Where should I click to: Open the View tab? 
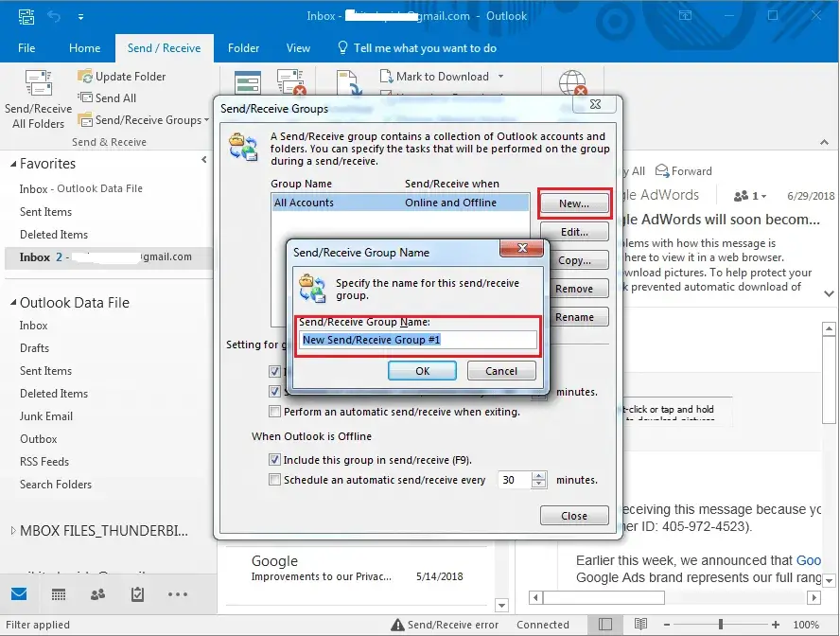[298, 48]
